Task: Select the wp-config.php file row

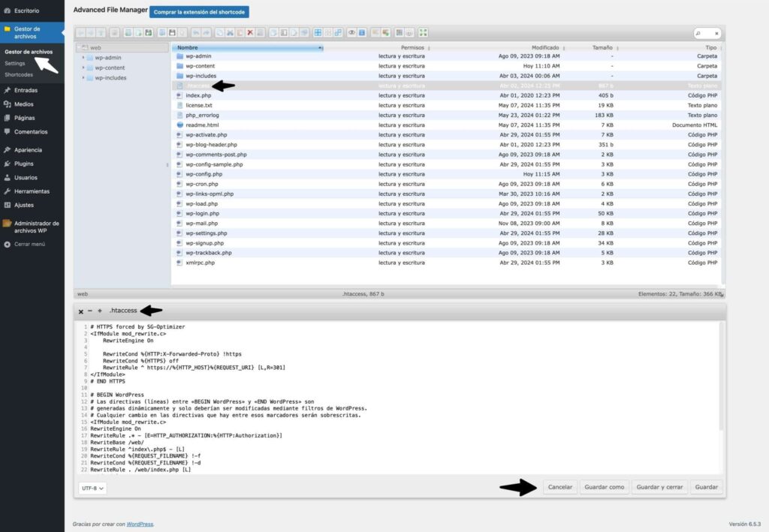Action: [x=446, y=174]
